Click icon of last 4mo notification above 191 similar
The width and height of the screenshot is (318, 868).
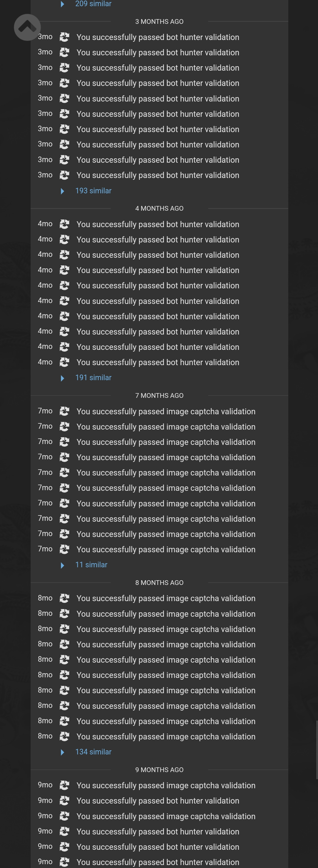point(64,362)
